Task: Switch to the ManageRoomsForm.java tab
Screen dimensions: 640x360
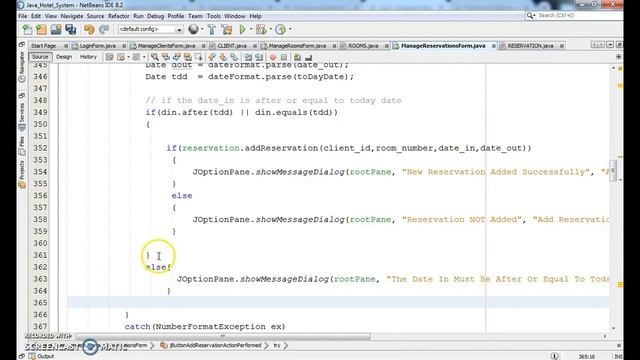Action: pyautogui.click(x=297, y=46)
